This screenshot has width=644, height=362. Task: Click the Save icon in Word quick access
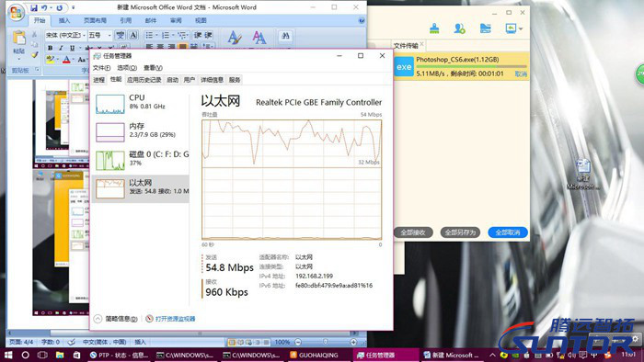tap(34, 7)
